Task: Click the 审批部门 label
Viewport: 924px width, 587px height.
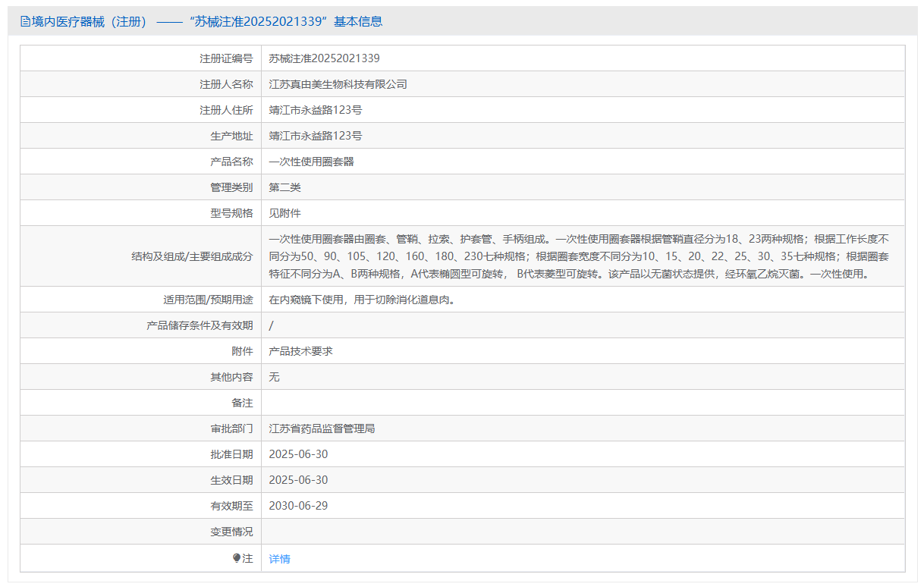Action: [x=231, y=428]
